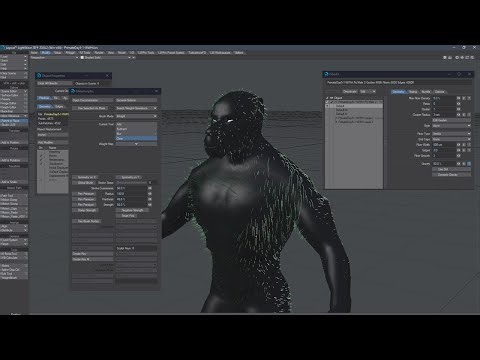
Task: Enable Symmetry on X
Action: (x=85, y=177)
